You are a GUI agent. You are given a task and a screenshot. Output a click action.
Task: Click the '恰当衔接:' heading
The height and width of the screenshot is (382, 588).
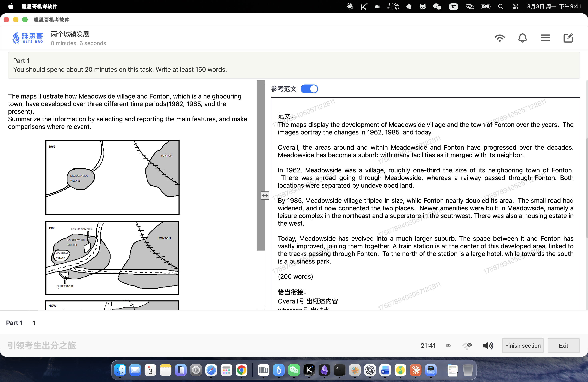tap(292, 292)
